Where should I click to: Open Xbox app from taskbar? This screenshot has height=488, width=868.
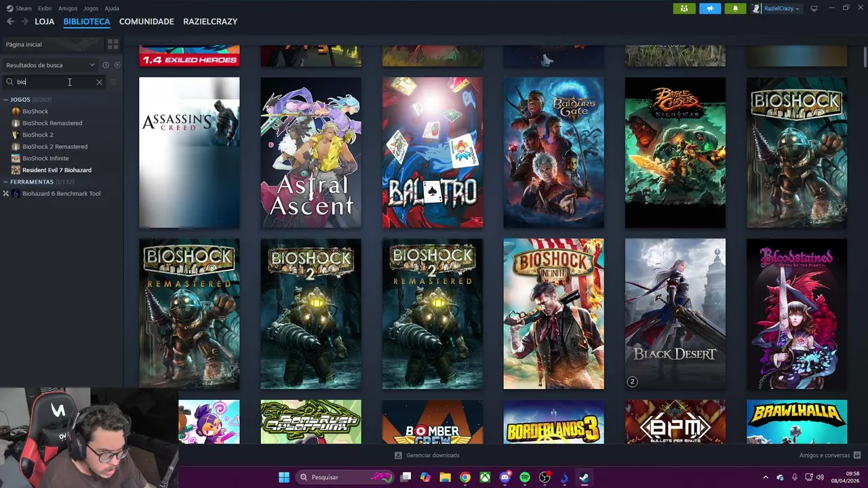click(485, 477)
